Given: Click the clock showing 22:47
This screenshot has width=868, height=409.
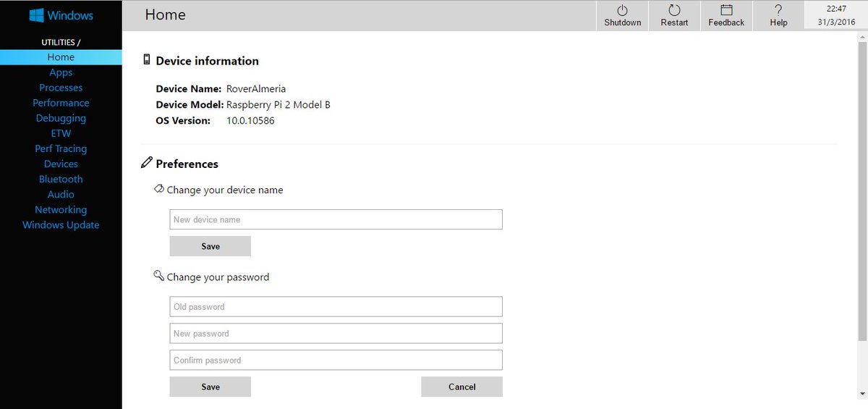Looking at the screenshot, I should tap(836, 9).
